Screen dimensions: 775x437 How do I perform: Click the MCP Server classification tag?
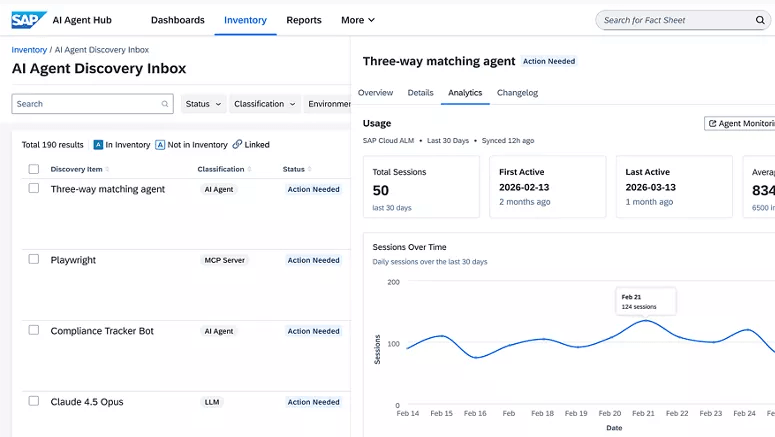point(224,261)
